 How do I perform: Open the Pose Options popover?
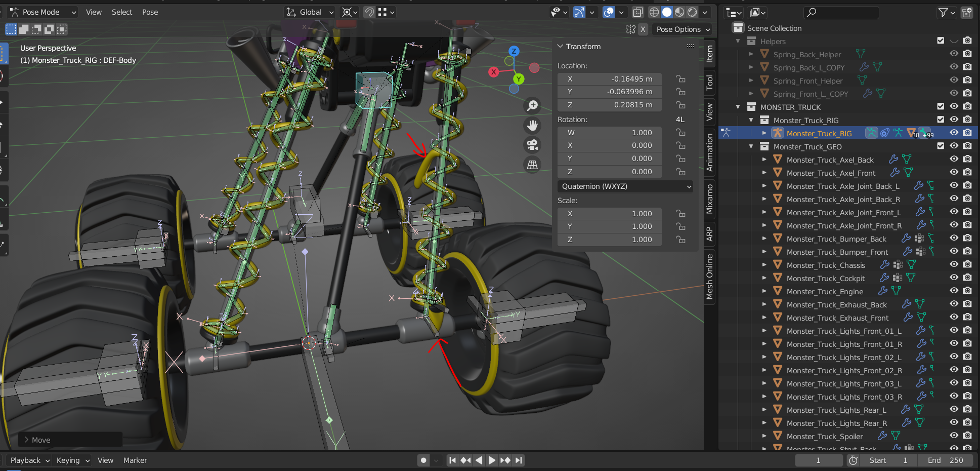tap(683, 29)
